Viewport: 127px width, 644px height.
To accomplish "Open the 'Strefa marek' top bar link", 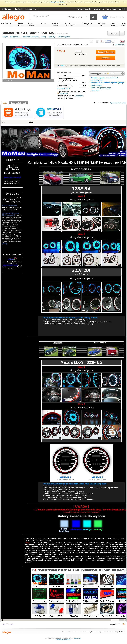I will click(x=7, y=9).
